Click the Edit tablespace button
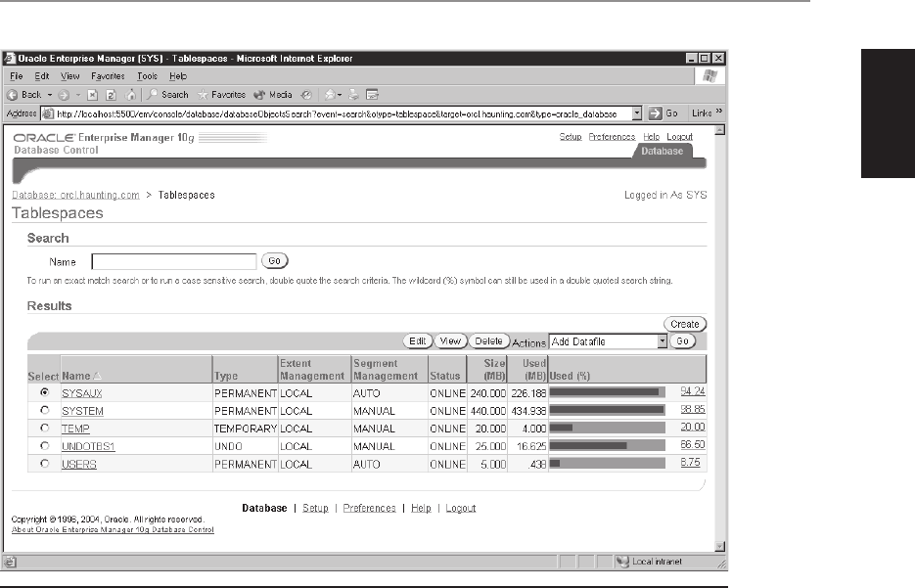The width and height of the screenshot is (915, 588). coord(418,341)
